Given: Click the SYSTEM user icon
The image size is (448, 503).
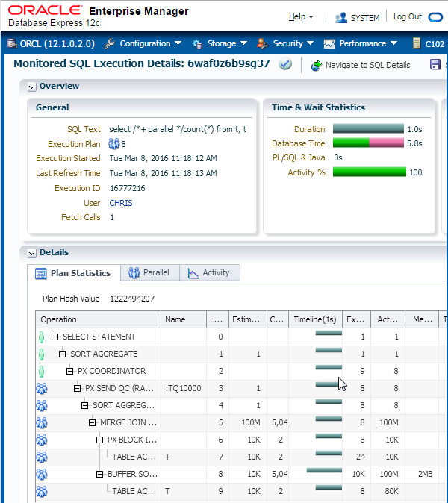Looking at the screenshot, I should [x=340, y=18].
